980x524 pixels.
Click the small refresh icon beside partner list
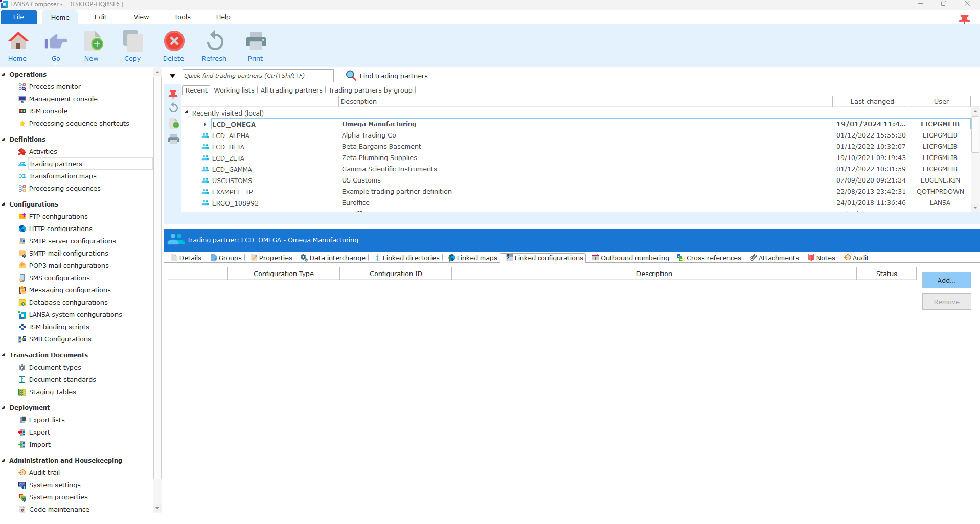(x=174, y=107)
